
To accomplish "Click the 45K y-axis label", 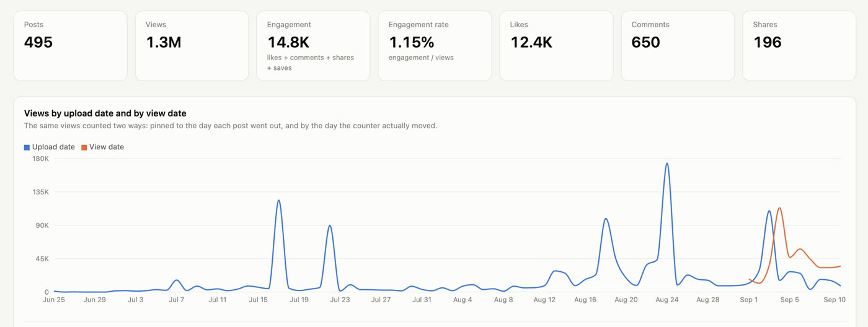I will [42, 259].
